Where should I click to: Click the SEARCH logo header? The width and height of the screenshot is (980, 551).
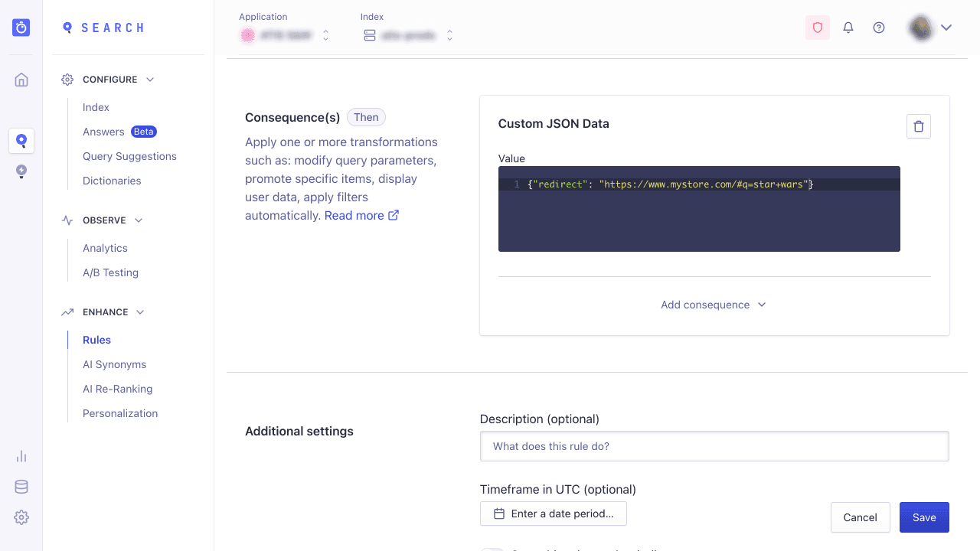point(103,28)
